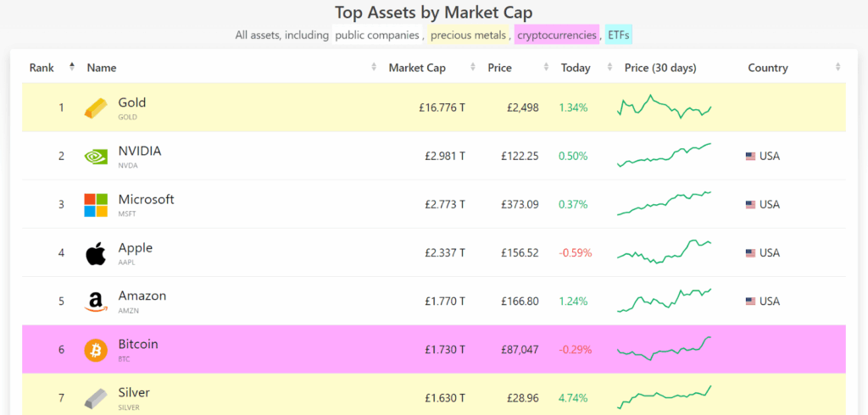This screenshot has width=868, height=415.
Task: Click Amazon market cap £1.770 T
Action: pos(445,302)
